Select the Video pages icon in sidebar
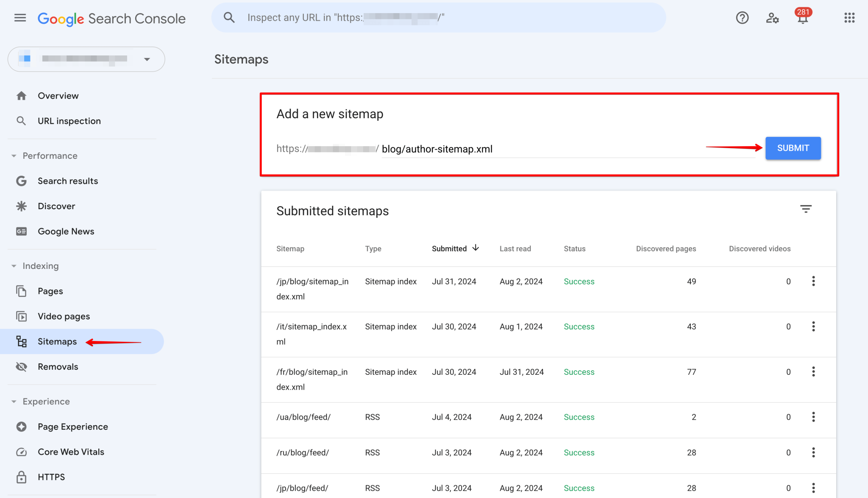The height and width of the screenshot is (498, 868). click(21, 316)
